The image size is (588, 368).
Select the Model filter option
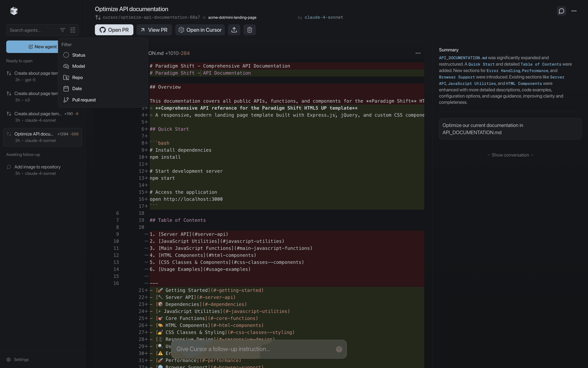click(x=103, y=66)
